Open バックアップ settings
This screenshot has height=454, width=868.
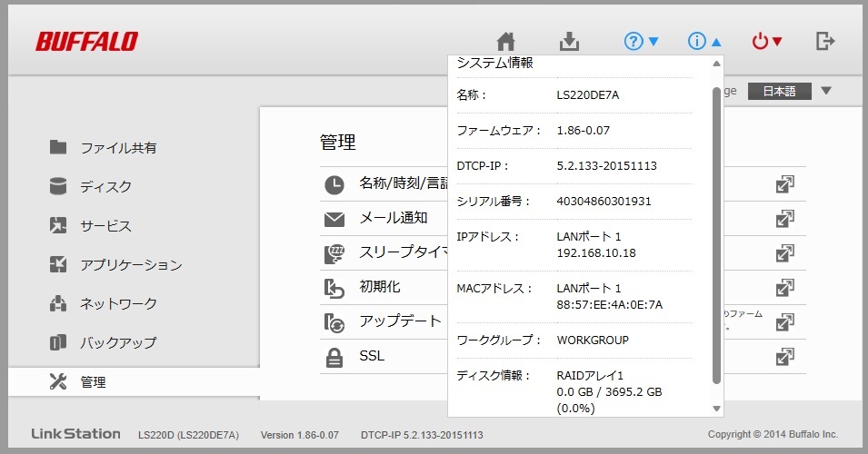coord(118,343)
